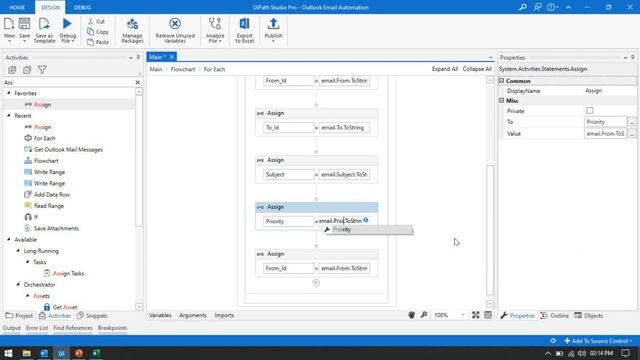Switch to Snippets panel
Image resolution: width=640 pixels, height=360 pixels.
(92, 316)
